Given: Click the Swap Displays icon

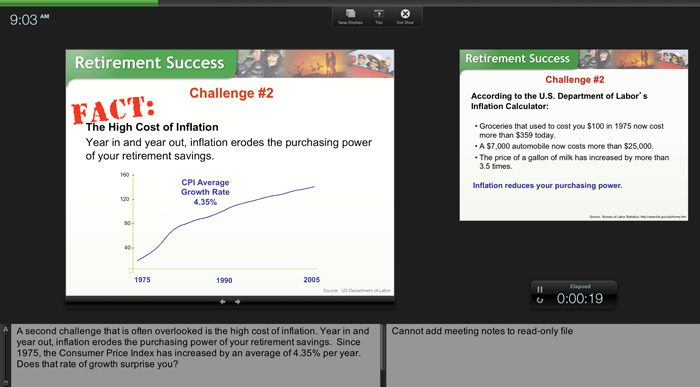Looking at the screenshot, I should (350, 14).
